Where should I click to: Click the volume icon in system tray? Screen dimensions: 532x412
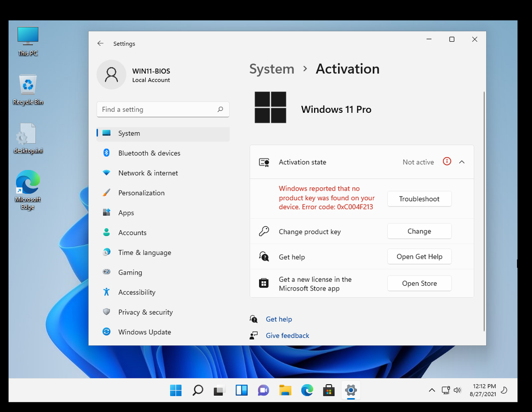[x=457, y=390]
